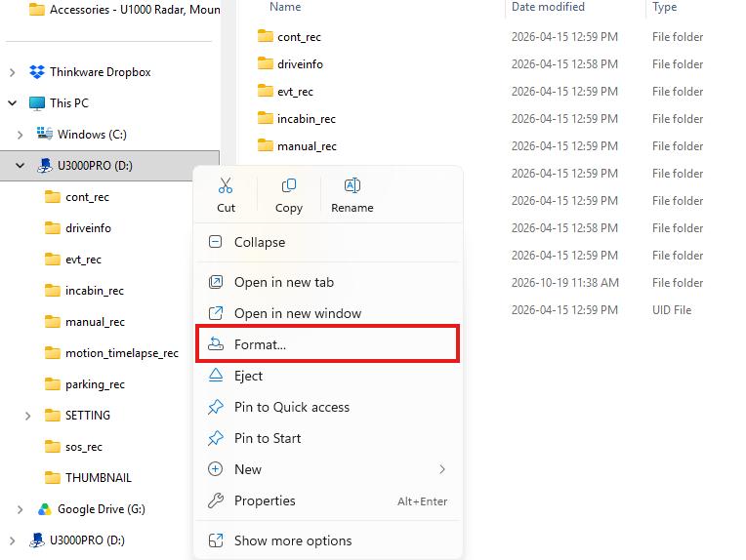
Task: Click the Pin to Start pin icon
Action: click(x=216, y=438)
